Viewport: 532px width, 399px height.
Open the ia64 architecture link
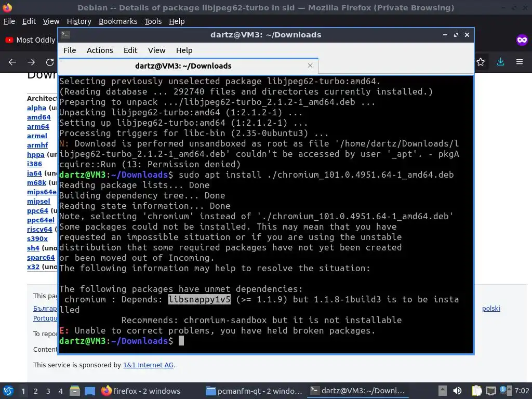click(x=34, y=174)
